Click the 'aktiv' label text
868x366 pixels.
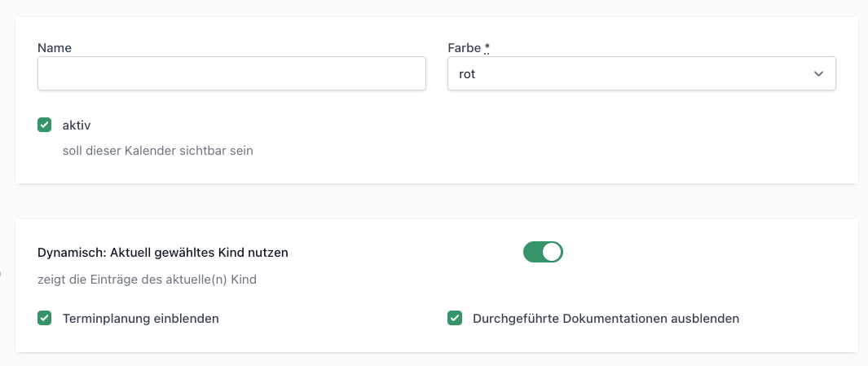point(77,125)
